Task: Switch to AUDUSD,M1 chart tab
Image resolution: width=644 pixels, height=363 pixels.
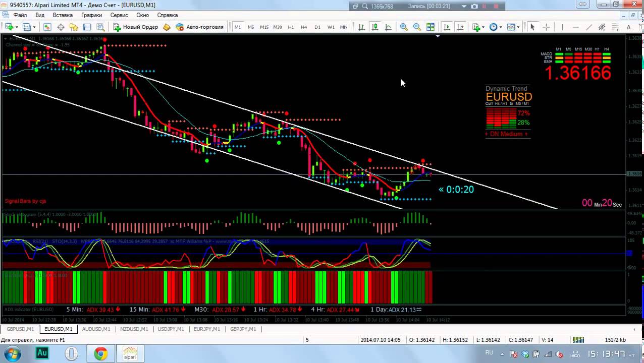Action: 96,329
